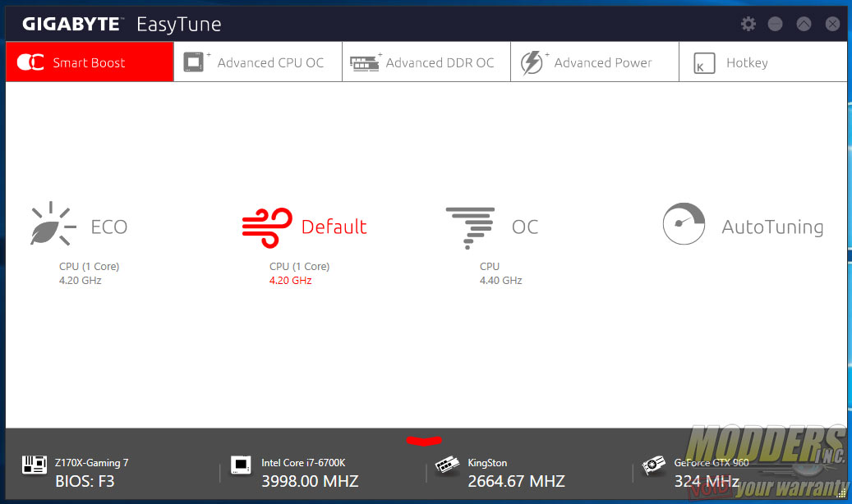This screenshot has height=504, width=852.
Task: Click the 2664.67 MHZ memory frequency
Action: click(x=516, y=481)
